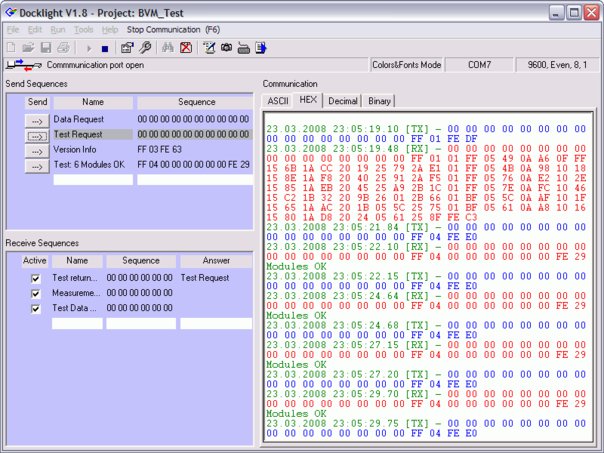The width and height of the screenshot is (604, 453).
Task: Open Project Settings toolbar icon
Action: (x=127, y=48)
